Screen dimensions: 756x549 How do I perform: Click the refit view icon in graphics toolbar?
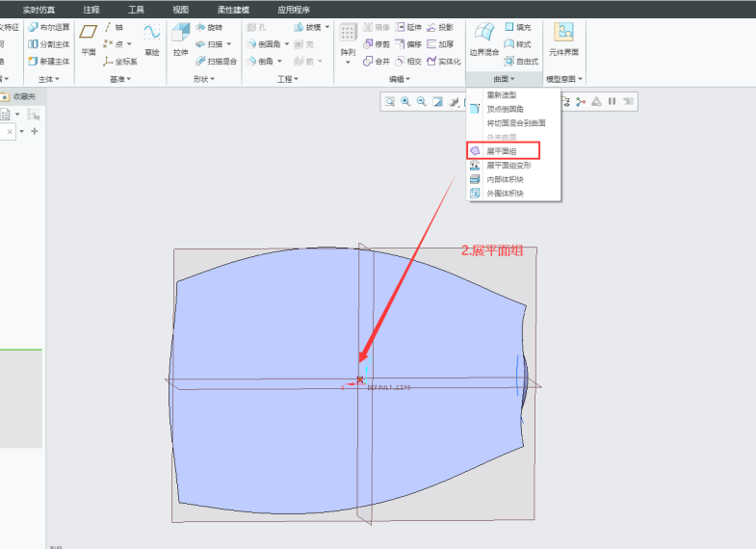pos(390,101)
